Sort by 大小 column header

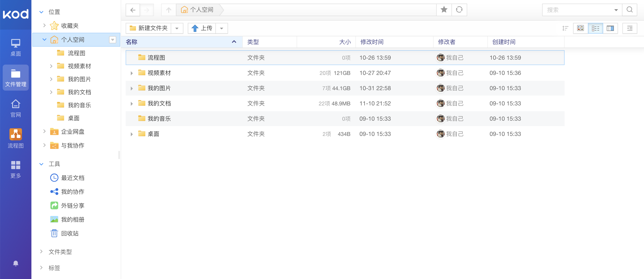coord(326,42)
